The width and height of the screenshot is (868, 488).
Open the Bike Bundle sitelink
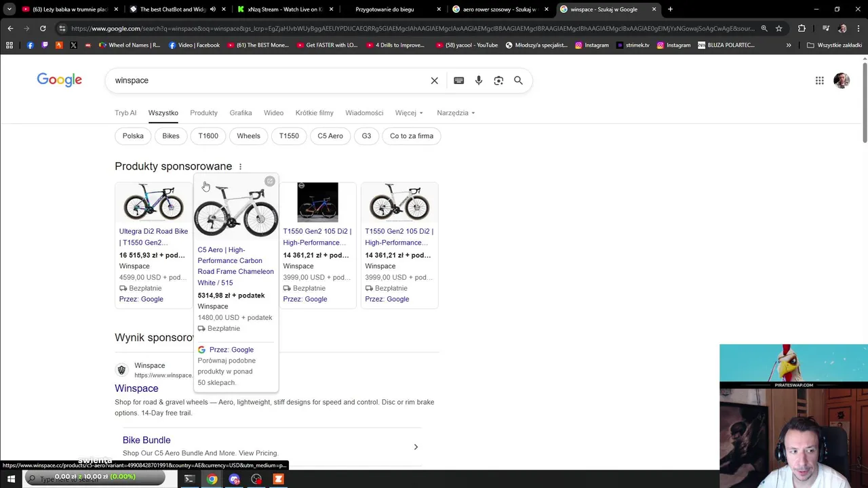[x=146, y=441]
